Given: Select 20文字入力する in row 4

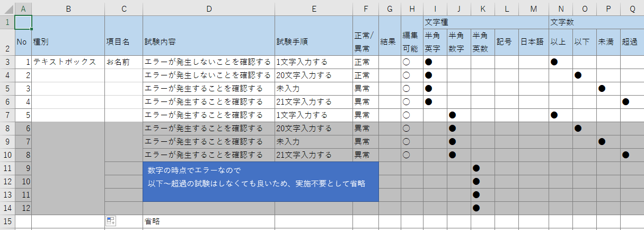Looking at the screenshot, I should [314, 75].
